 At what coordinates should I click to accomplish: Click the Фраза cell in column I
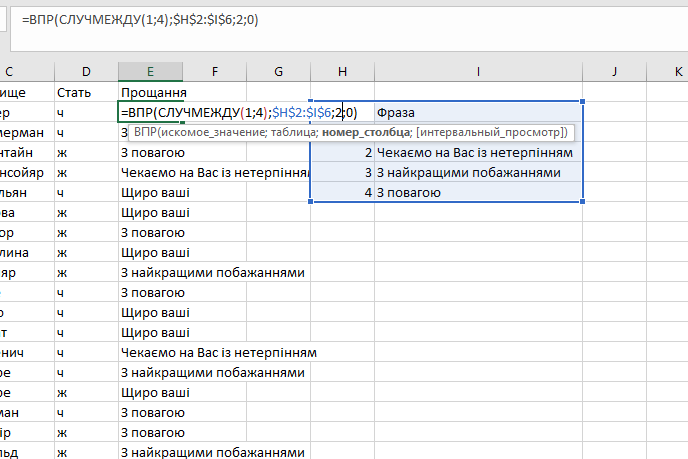tap(478, 112)
